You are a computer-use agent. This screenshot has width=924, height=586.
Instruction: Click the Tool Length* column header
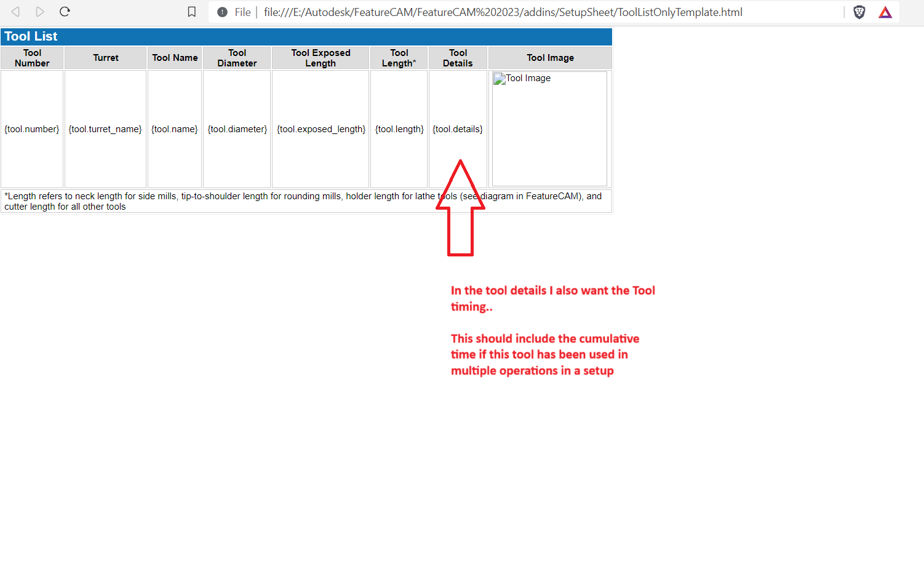tap(399, 57)
